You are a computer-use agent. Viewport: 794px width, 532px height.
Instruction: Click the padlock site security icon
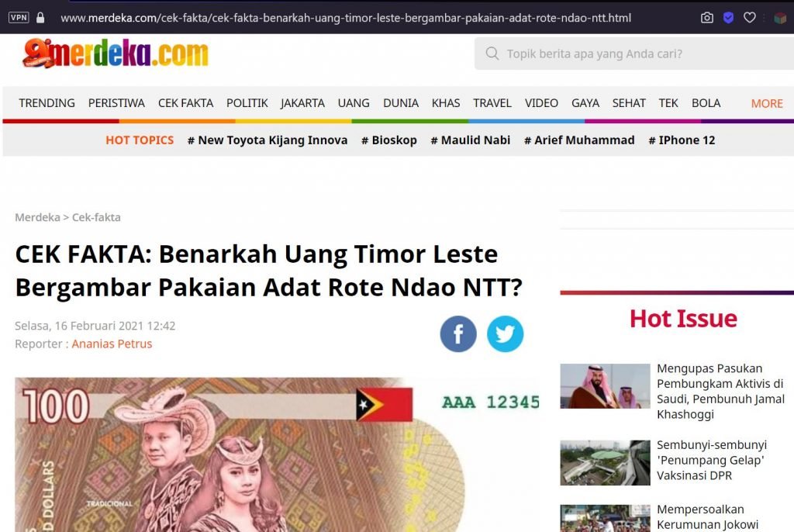40,18
